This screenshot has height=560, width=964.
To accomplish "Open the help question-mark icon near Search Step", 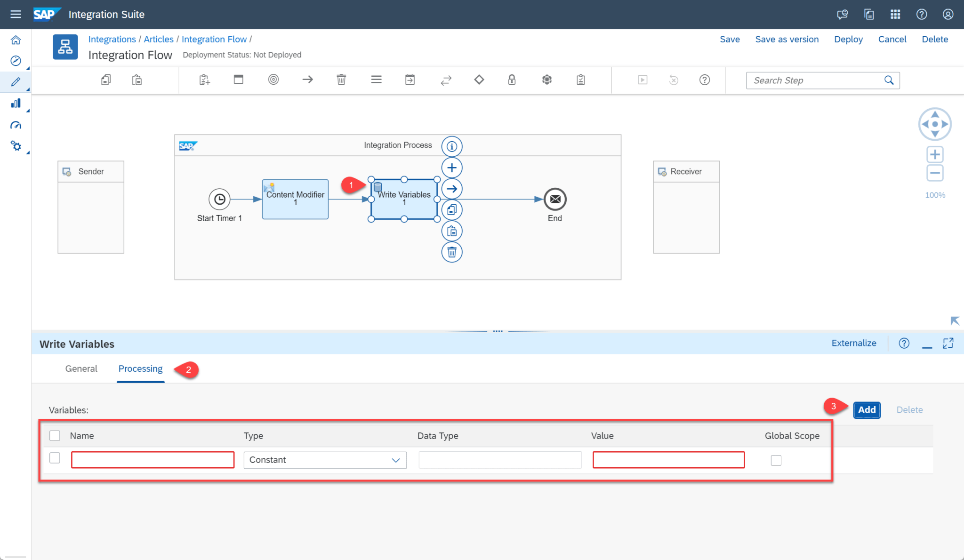I will pos(705,80).
